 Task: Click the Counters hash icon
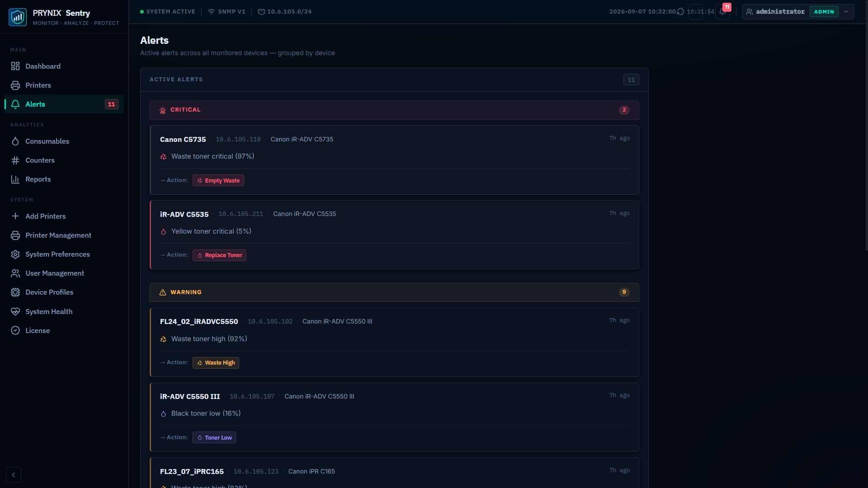[x=15, y=160]
